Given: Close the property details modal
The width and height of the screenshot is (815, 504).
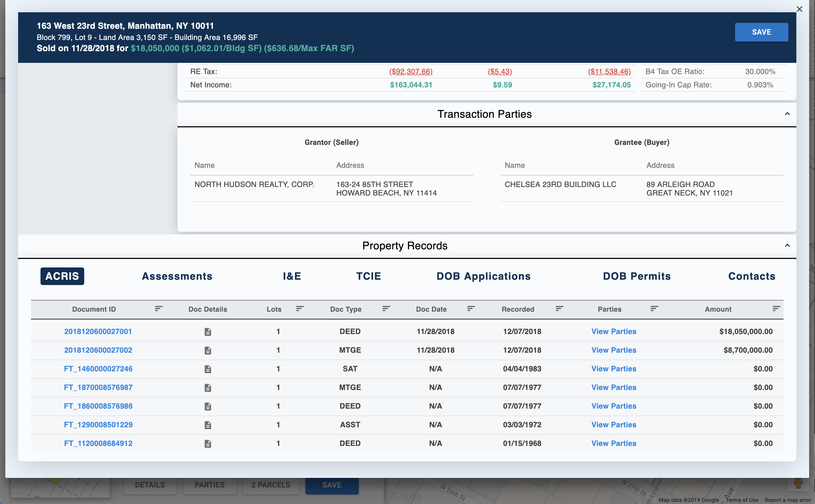Looking at the screenshot, I should (799, 9).
